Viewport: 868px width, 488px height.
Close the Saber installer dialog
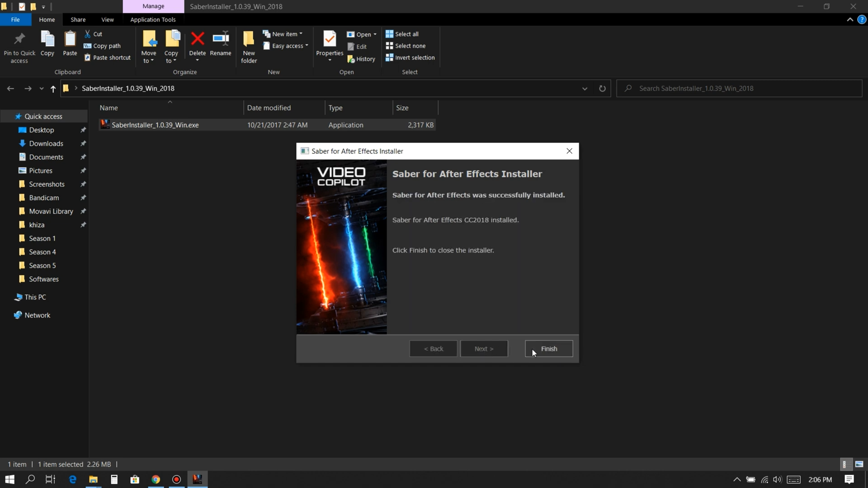[x=569, y=151]
